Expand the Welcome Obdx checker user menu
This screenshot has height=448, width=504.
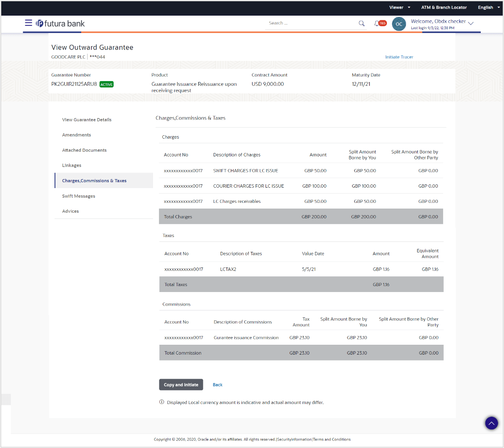[471, 23]
